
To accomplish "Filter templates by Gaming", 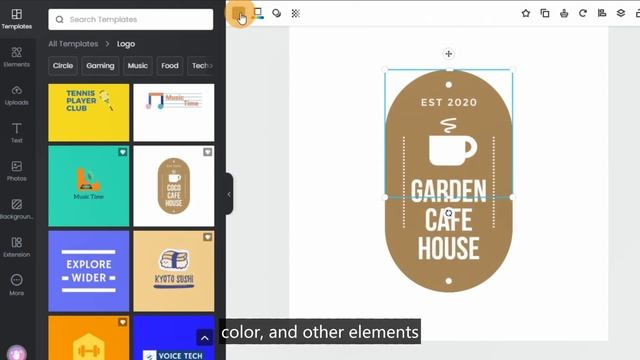I will tap(100, 66).
